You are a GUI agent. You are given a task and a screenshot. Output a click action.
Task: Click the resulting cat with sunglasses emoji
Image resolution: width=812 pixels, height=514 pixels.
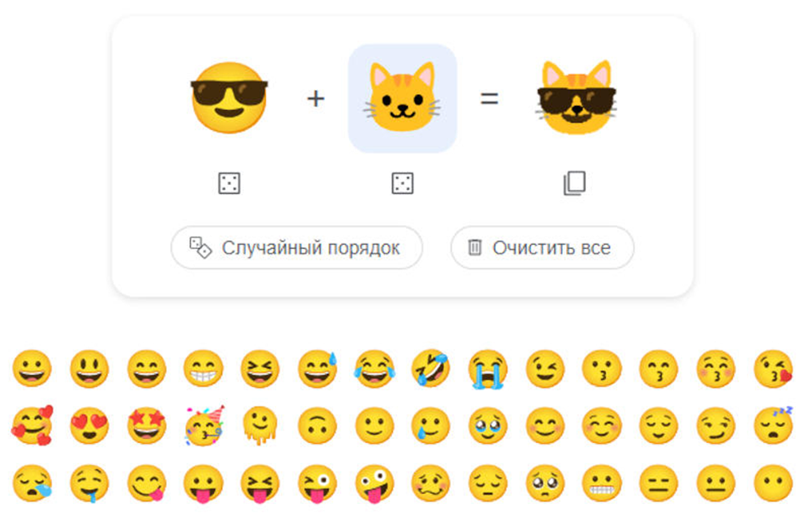[x=576, y=97]
